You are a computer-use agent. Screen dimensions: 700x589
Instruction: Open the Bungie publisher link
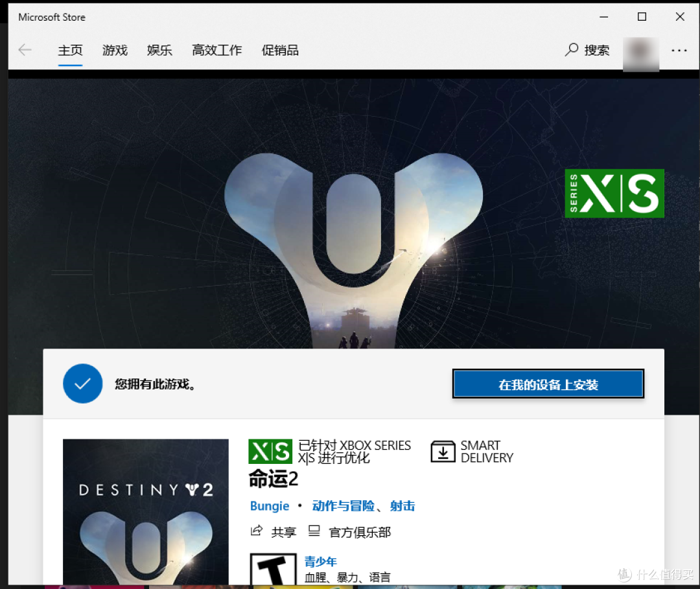[270, 506]
